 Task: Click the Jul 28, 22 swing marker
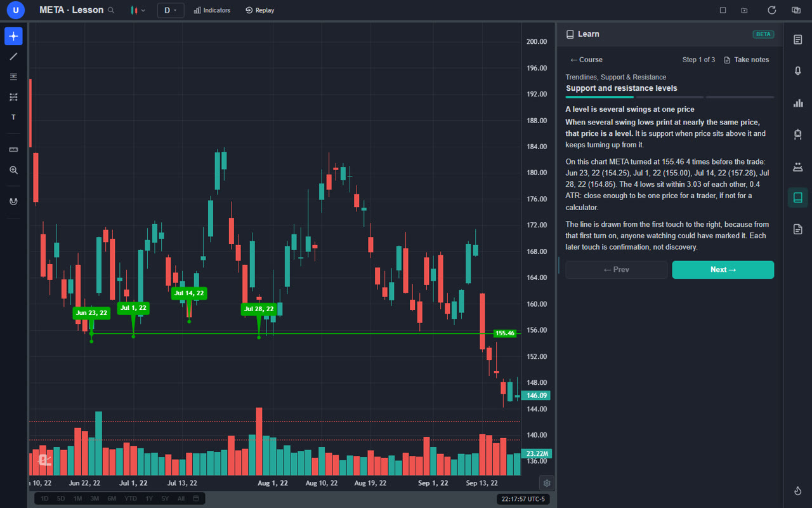(259, 309)
